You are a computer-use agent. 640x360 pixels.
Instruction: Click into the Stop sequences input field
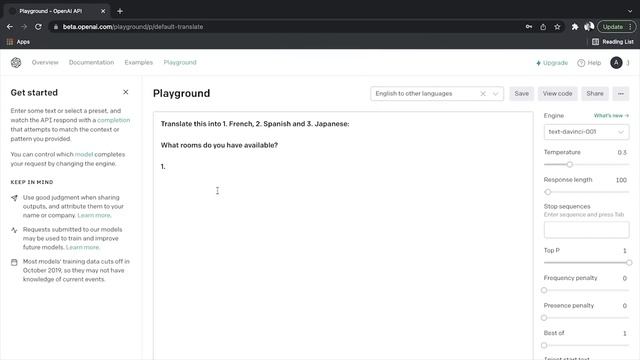tap(586, 230)
